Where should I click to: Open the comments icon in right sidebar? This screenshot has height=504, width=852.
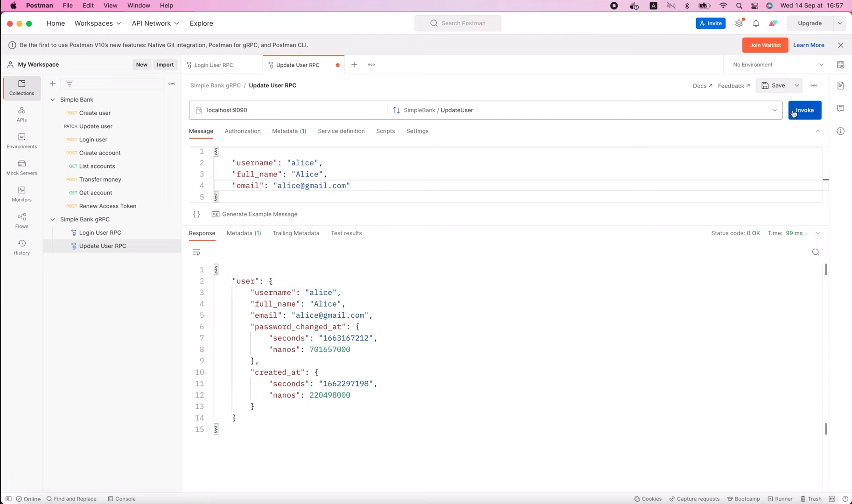(x=840, y=108)
